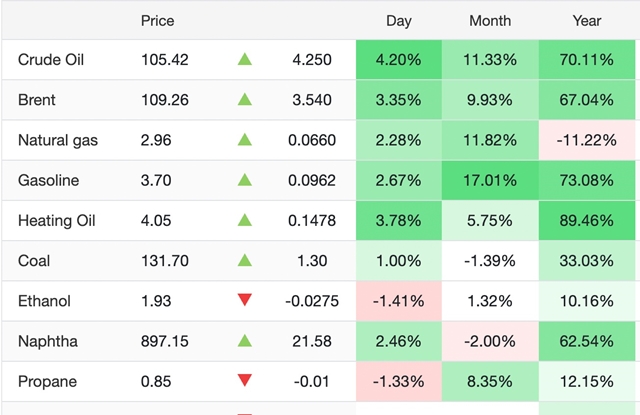Open the Natural gas commodity link
The image size is (640, 415).
pos(58,140)
